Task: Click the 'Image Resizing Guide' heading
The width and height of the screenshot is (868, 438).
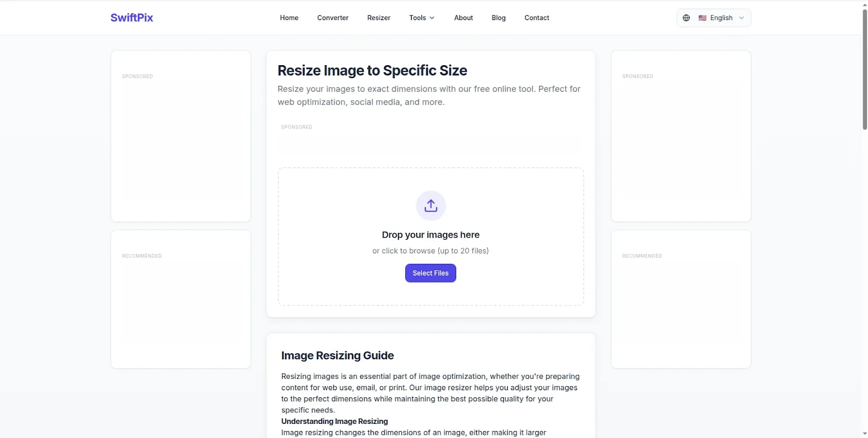Action: (x=337, y=356)
